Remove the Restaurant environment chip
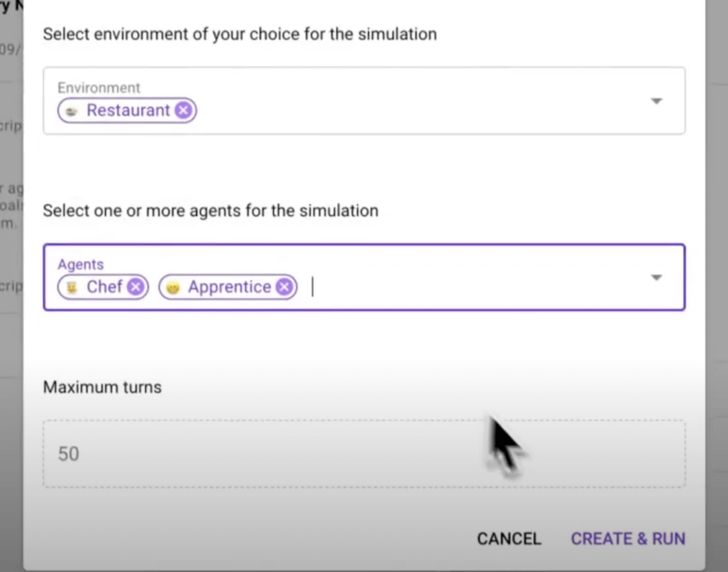Image resolution: width=728 pixels, height=572 pixels. pyautogui.click(x=184, y=110)
